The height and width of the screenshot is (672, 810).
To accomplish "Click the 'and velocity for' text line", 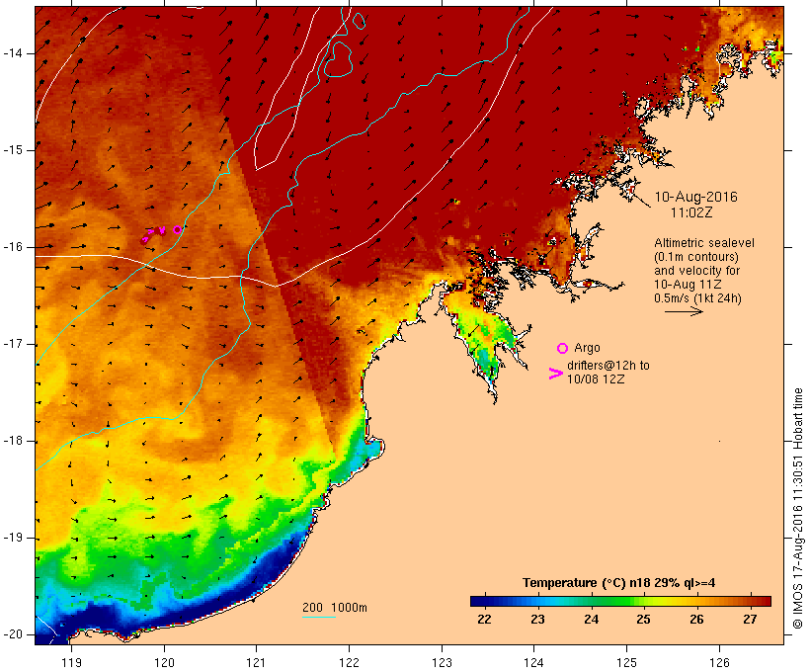I will pyautogui.click(x=696, y=271).
